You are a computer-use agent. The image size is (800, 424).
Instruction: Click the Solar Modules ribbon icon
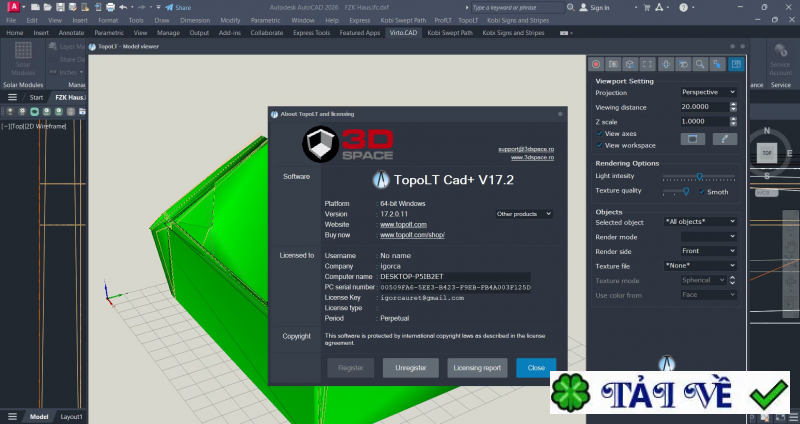point(23,60)
